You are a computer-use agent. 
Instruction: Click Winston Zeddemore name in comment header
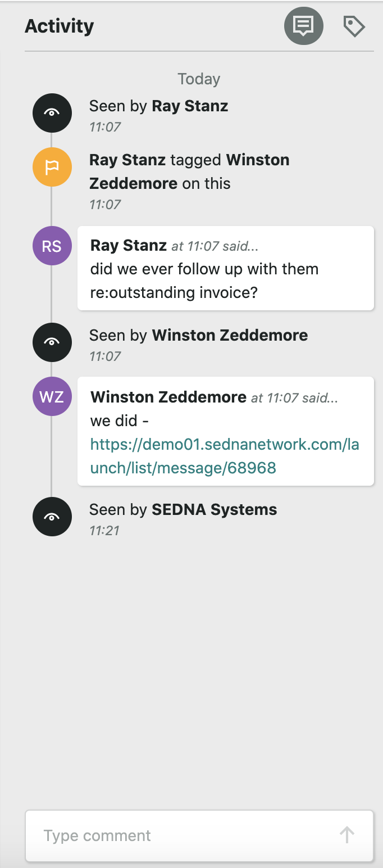tap(168, 397)
